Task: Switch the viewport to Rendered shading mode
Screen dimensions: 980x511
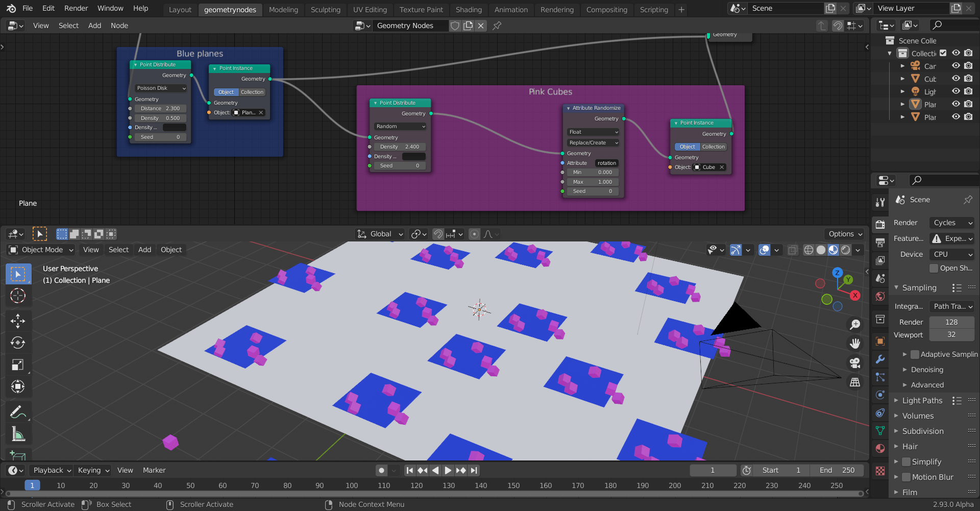Action: click(845, 250)
